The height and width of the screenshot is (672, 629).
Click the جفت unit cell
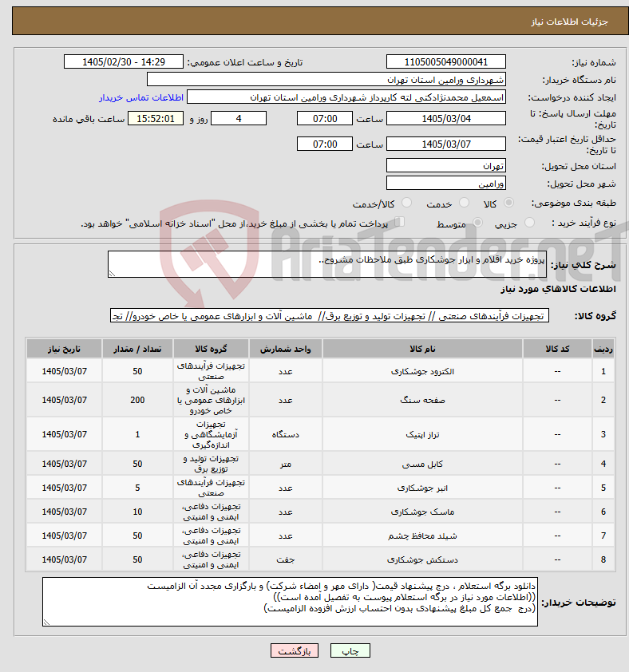coord(286,559)
